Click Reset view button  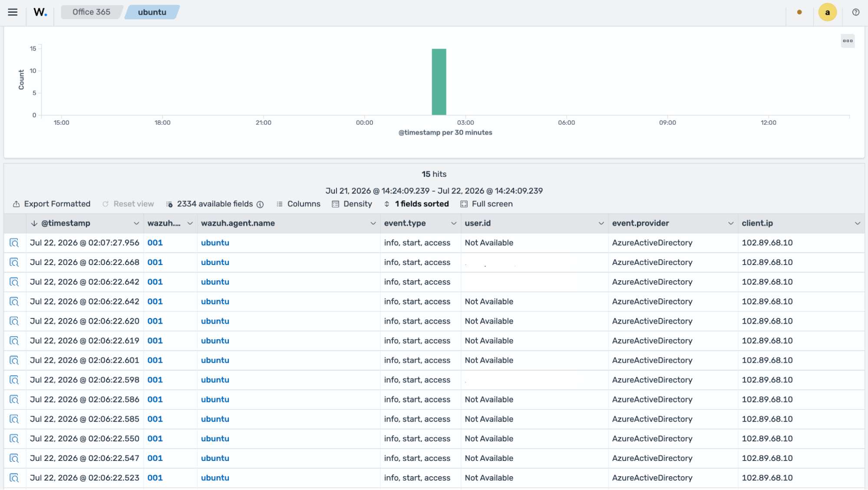point(128,204)
